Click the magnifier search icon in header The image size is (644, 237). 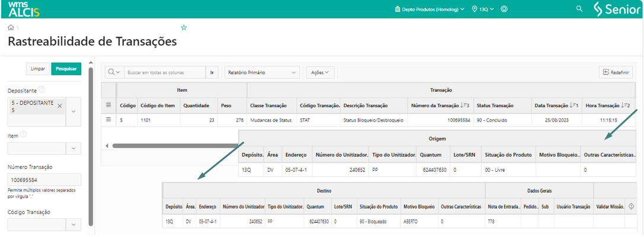tap(579, 9)
